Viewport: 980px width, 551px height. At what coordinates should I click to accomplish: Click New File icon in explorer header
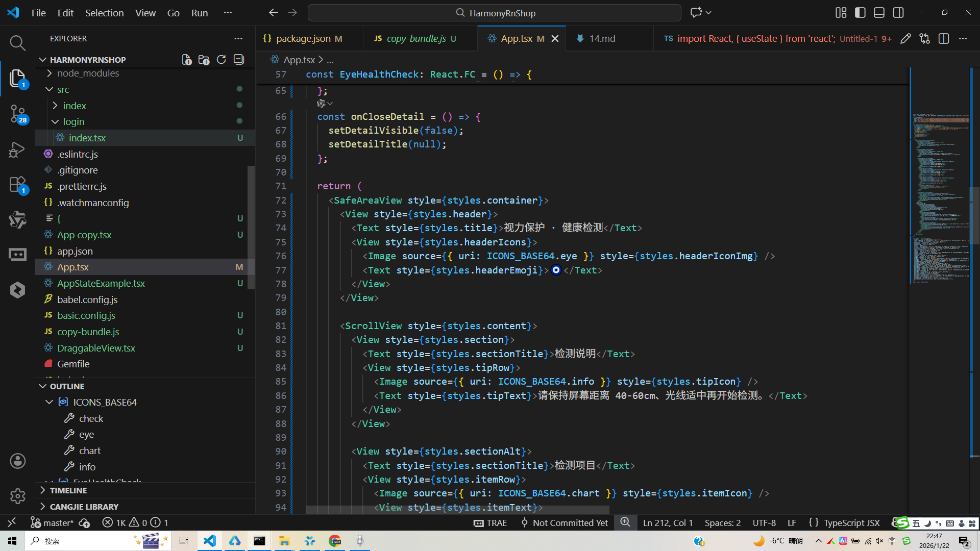pyautogui.click(x=187, y=60)
